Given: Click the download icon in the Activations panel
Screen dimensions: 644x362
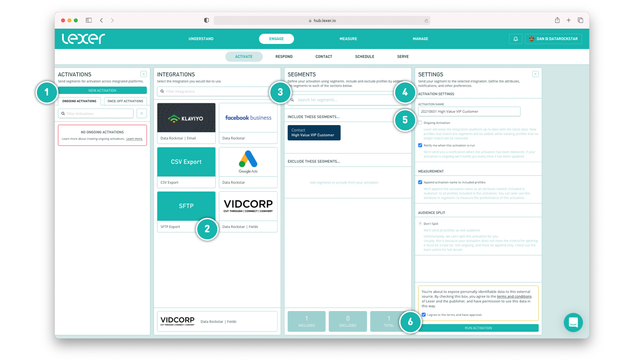Looking at the screenshot, I should pyautogui.click(x=144, y=74).
